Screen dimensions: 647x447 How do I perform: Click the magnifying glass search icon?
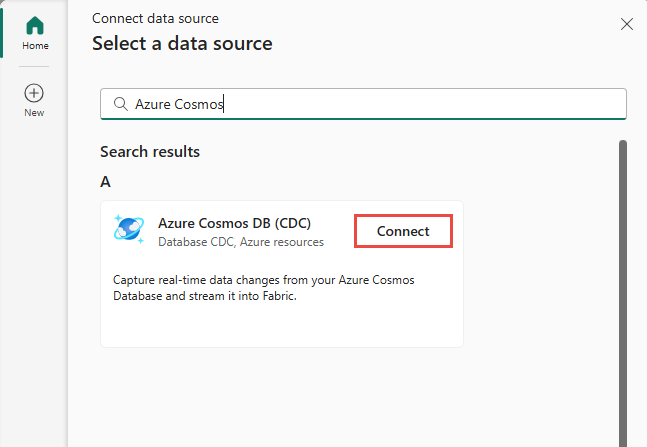pos(120,104)
